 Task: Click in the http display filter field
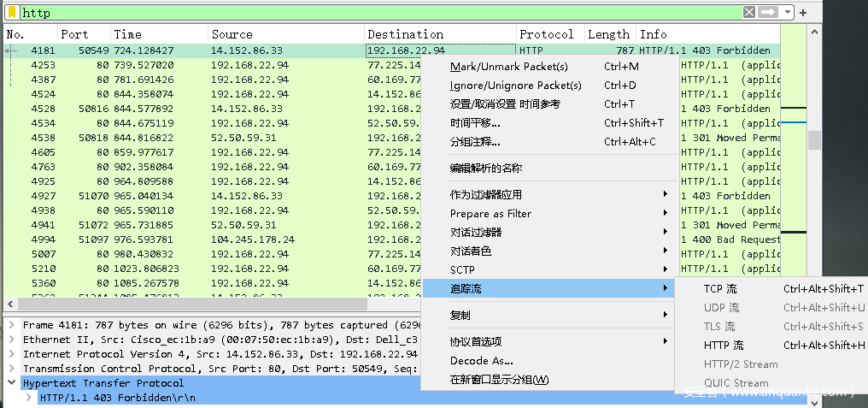[x=376, y=12]
